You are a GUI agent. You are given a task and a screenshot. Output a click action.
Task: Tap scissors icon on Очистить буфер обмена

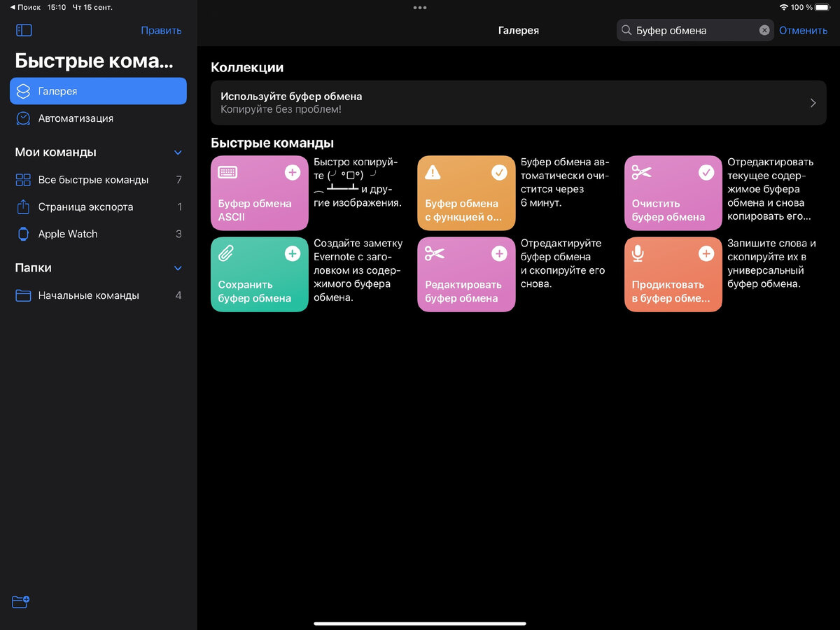coord(641,172)
